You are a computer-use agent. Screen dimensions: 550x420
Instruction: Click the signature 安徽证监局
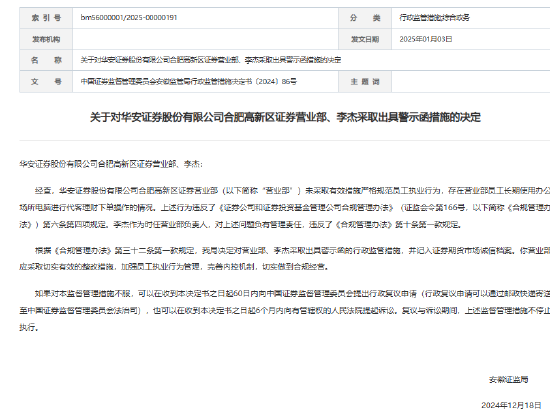(509, 380)
